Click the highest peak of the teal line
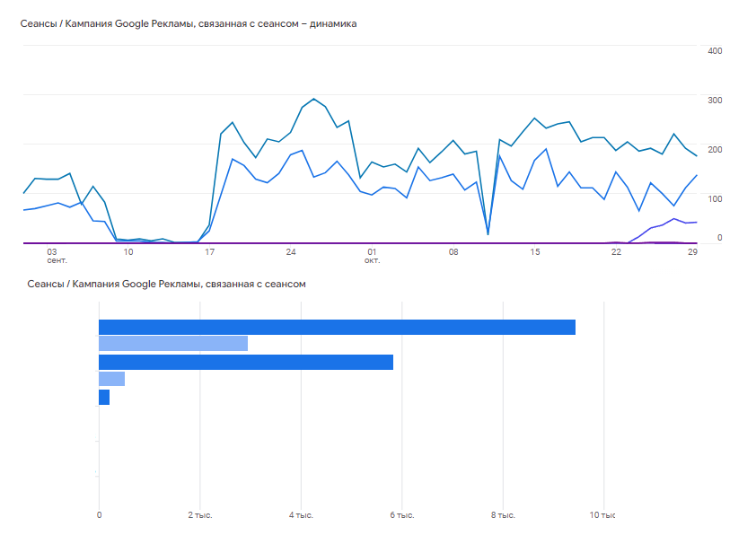 pyautogui.click(x=314, y=99)
